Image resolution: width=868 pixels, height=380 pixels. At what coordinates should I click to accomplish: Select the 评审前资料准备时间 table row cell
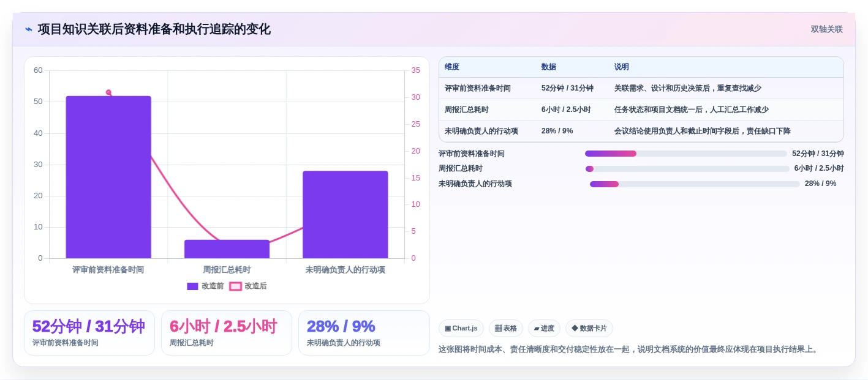478,88
